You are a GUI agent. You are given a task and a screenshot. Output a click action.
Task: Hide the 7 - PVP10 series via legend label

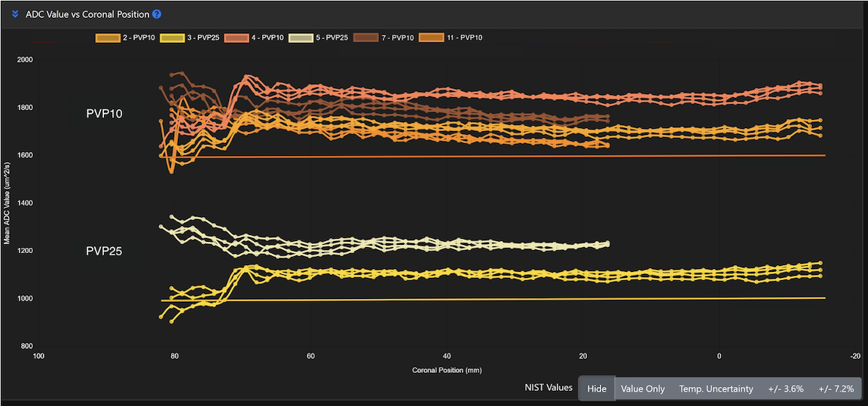(x=399, y=38)
